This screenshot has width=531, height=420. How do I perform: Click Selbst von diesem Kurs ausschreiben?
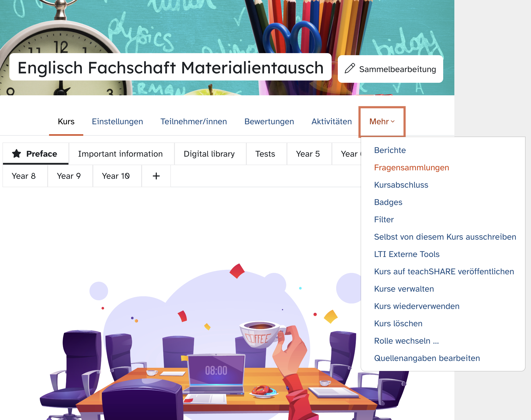click(x=445, y=237)
